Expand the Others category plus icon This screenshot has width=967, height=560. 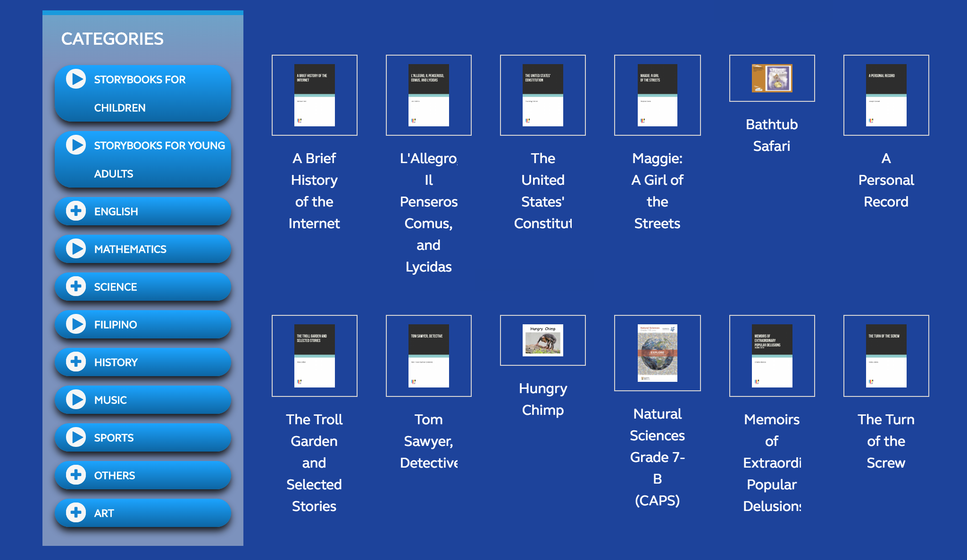click(76, 475)
